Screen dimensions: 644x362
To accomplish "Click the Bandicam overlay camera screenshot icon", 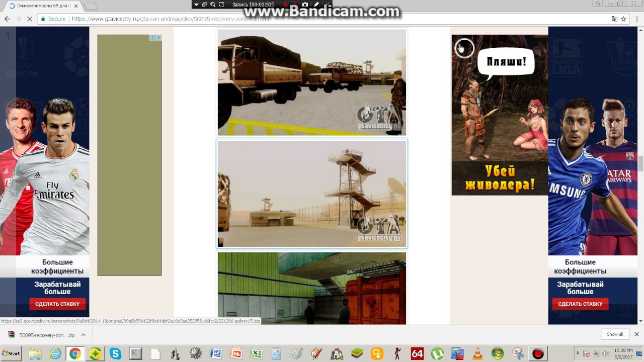I will click(x=305, y=5).
